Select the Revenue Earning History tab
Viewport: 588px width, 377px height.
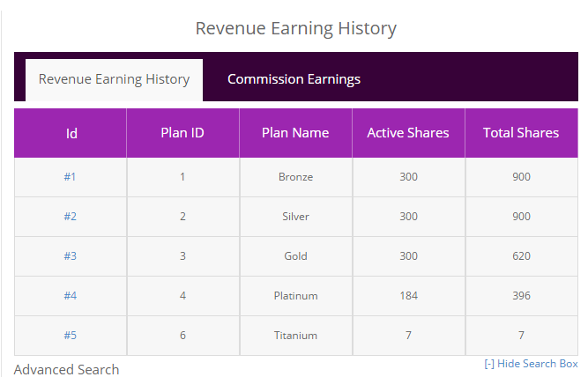point(114,79)
